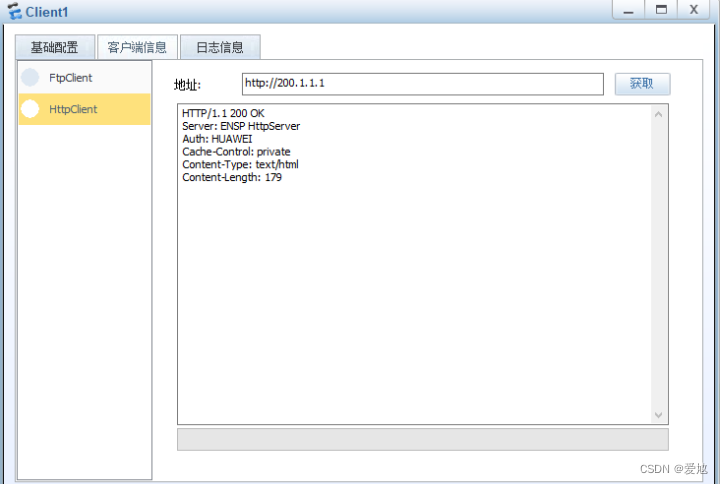The height and width of the screenshot is (484, 723).
Task: Close the Client1 window
Action: (x=693, y=10)
